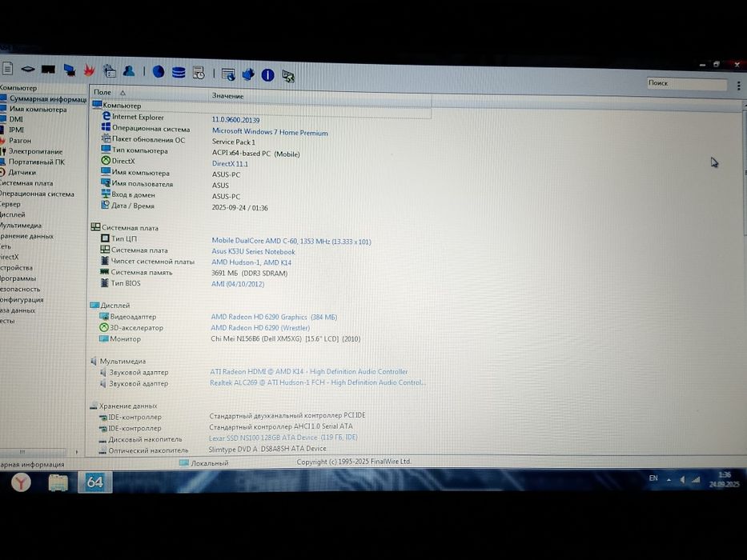747x560 pixels.
Task: Expand Системная плата category in sidebar
Action: (x=26, y=183)
